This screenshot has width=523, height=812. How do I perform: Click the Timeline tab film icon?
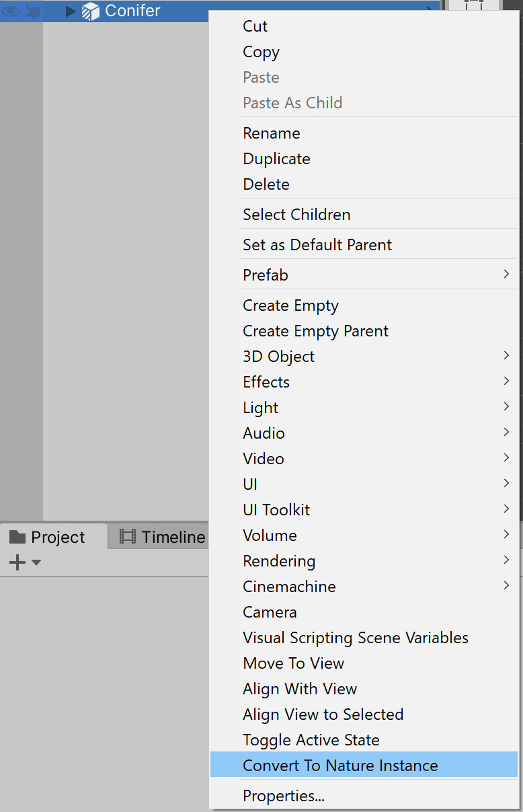coord(127,537)
